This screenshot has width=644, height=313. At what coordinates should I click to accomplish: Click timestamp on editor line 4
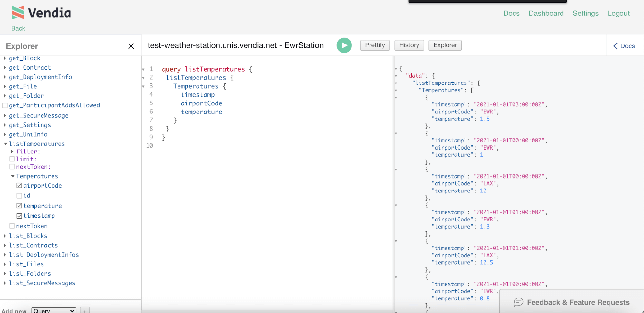(x=197, y=95)
